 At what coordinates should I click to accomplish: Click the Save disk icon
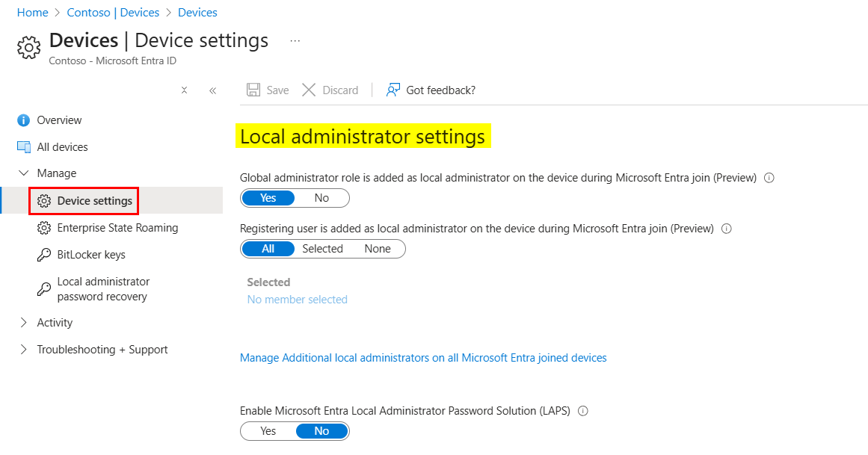point(253,90)
